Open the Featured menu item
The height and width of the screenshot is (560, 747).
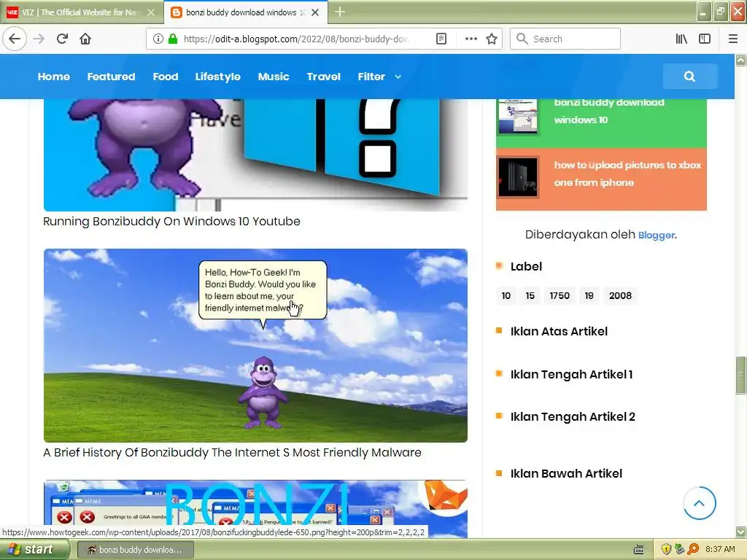[x=111, y=76]
